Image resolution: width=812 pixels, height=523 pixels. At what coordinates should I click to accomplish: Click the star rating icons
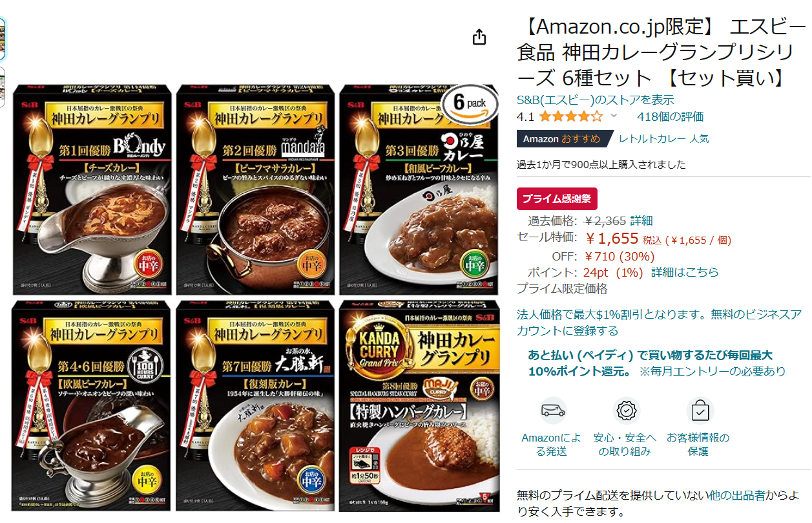[x=571, y=117]
